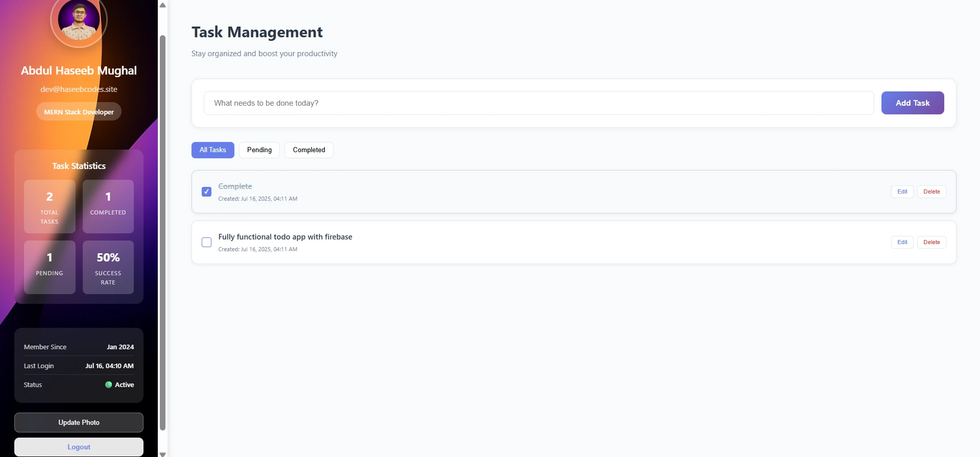Switch to the All Tasks filter
The width and height of the screenshot is (980, 457).
click(x=212, y=150)
